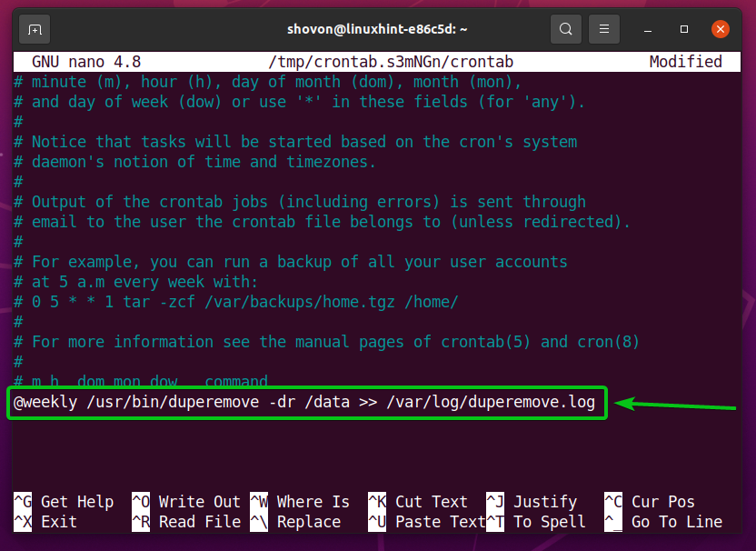The height and width of the screenshot is (551, 756).
Task: Click the ^_ Go To Line shortcut
Action: (x=663, y=522)
